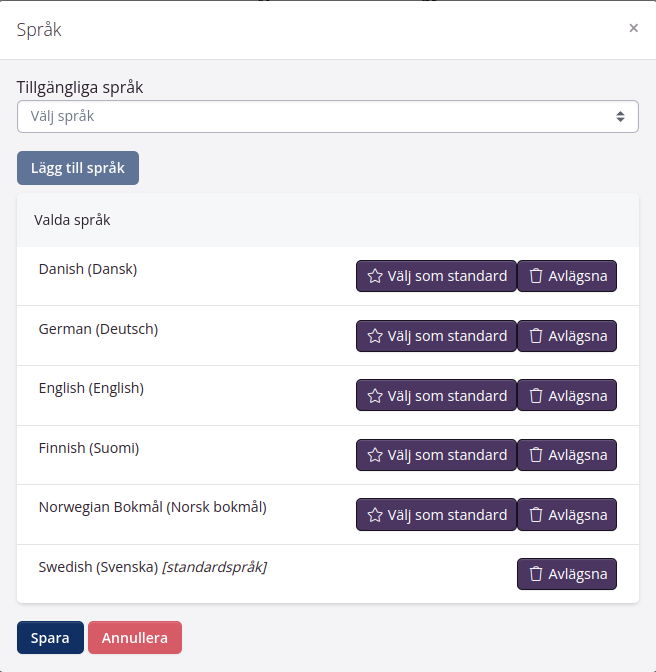Viewport: 656px width, 672px height.
Task: Click the trash icon for Swedish
Action: click(x=536, y=574)
